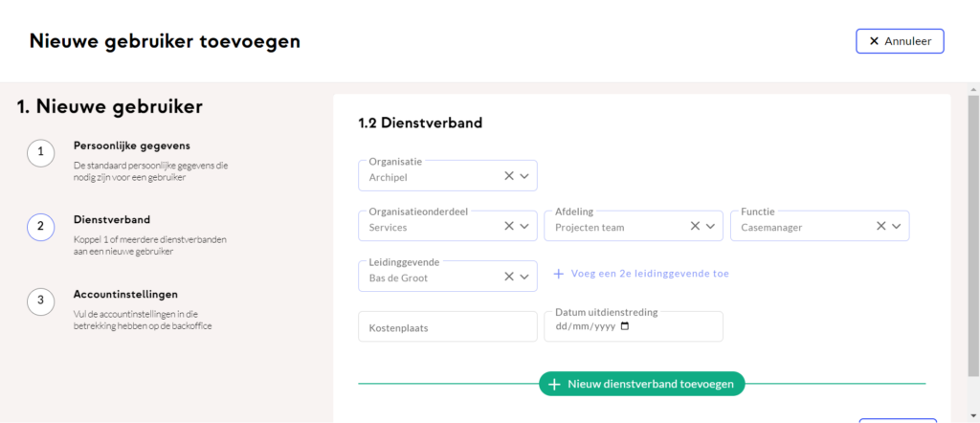Image resolution: width=980 pixels, height=423 pixels.
Task: Clear the Organisatie field with X icon
Action: coord(509,176)
